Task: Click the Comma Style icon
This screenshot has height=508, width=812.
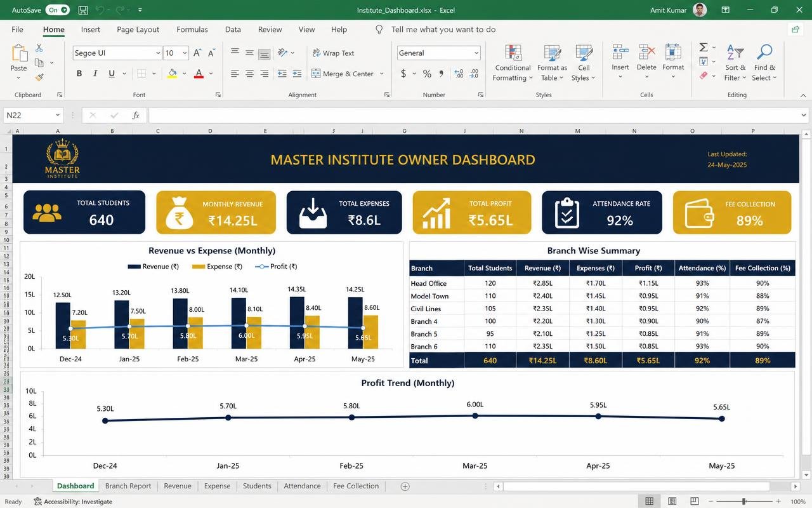Action: pyautogui.click(x=442, y=74)
